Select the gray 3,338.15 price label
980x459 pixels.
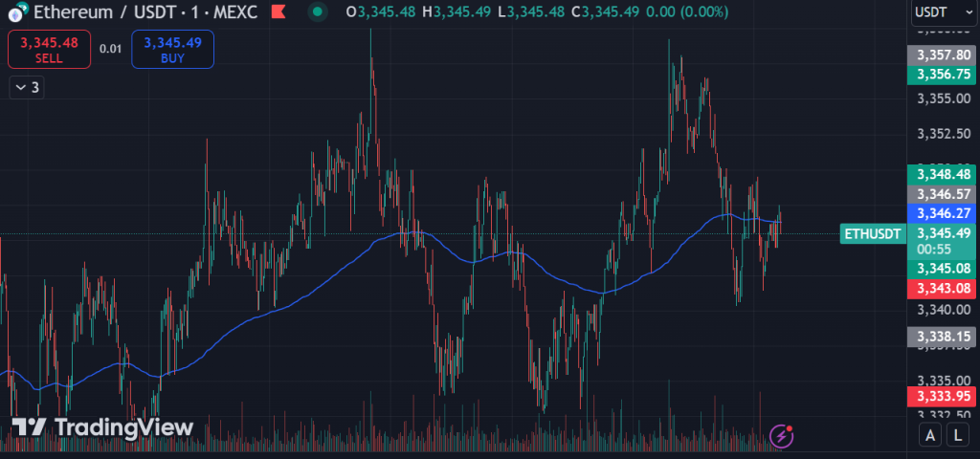[x=942, y=337]
